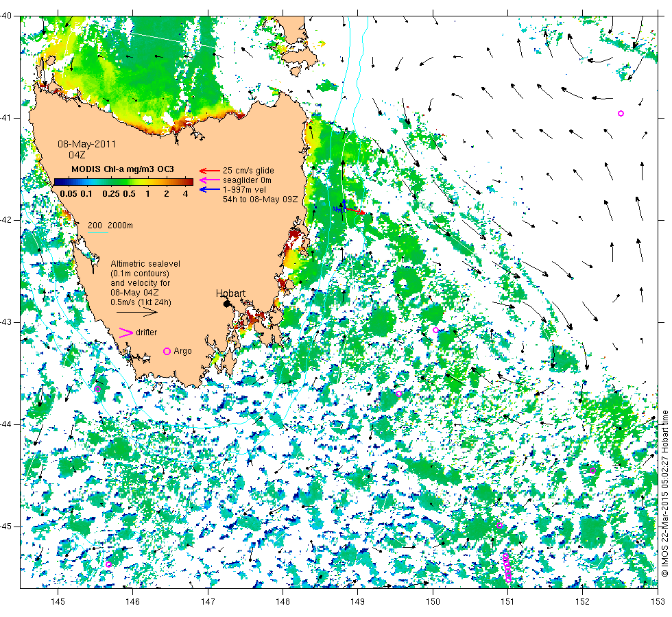
Task: Click the dark red high end of color bar
Action: pyautogui.click(x=190, y=182)
